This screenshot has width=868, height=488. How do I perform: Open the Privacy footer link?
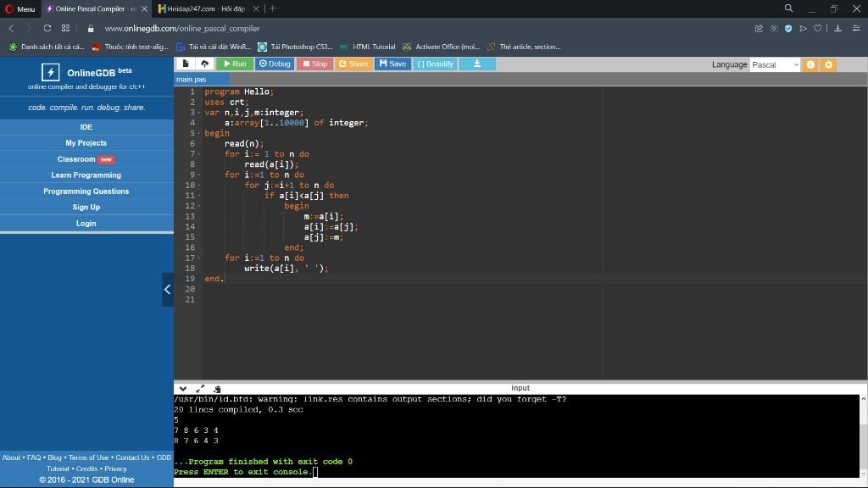coord(115,469)
